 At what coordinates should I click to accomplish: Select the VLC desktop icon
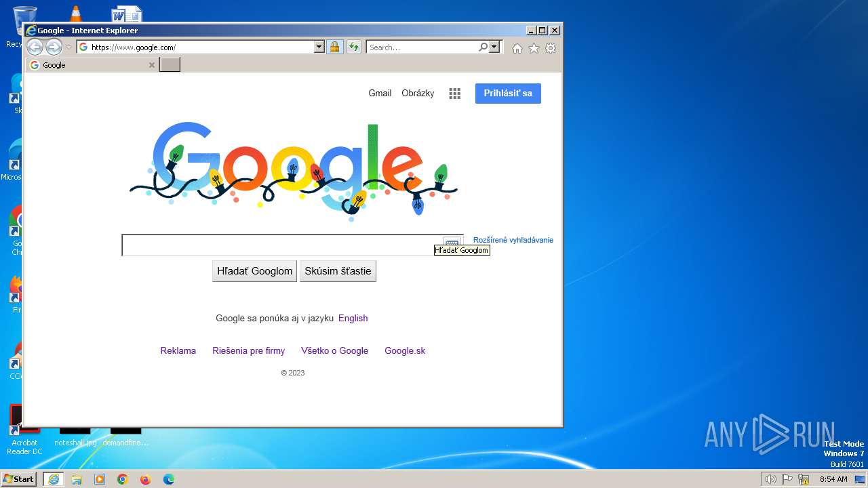tap(75, 14)
